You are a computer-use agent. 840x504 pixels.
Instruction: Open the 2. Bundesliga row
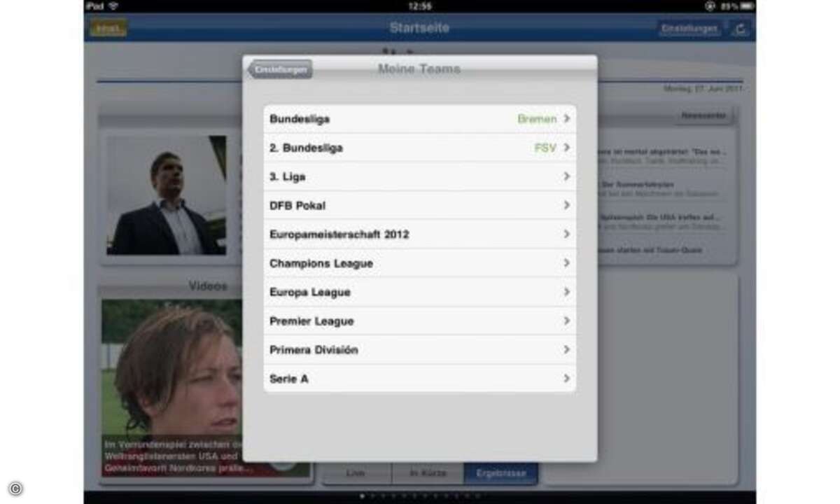[x=420, y=148]
